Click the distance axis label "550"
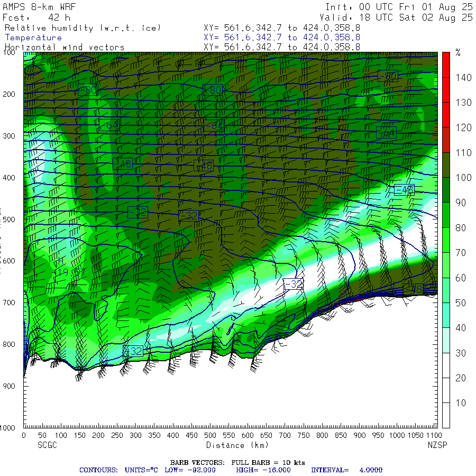Viewport: 476px width, 476px height. click(229, 436)
